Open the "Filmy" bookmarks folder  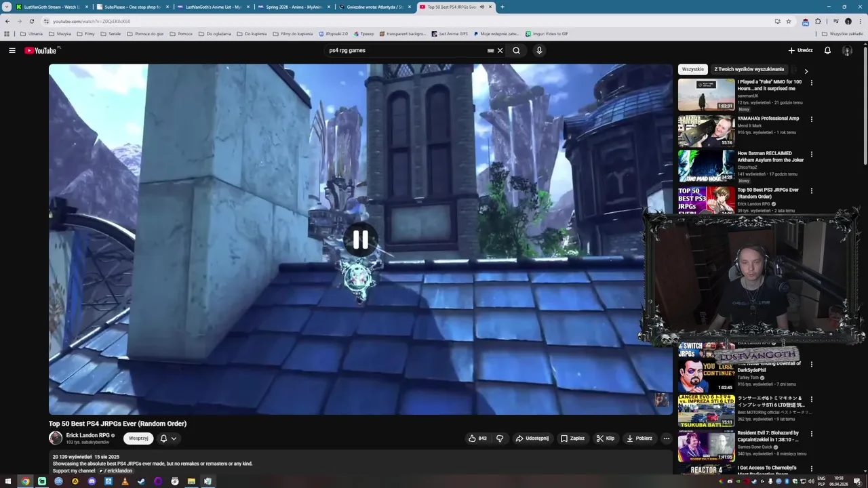[85, 33]
